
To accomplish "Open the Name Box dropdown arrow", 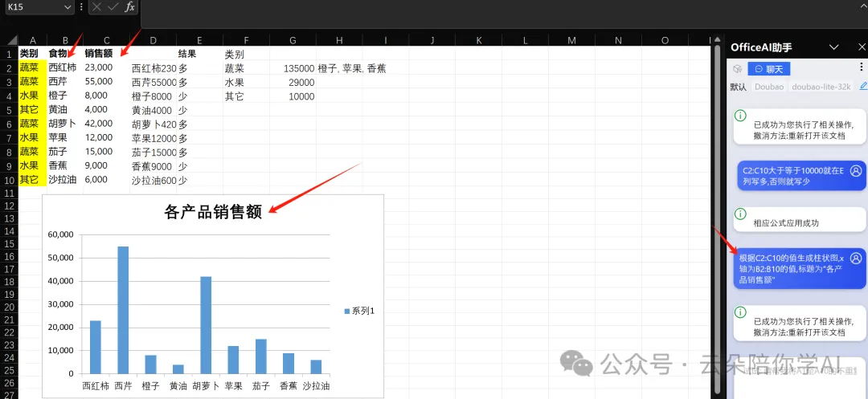I will click(68, 7).
